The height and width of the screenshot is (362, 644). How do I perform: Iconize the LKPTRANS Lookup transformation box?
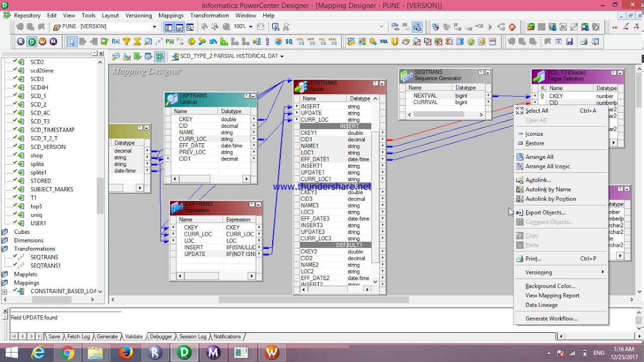click(x=253, y=96)
